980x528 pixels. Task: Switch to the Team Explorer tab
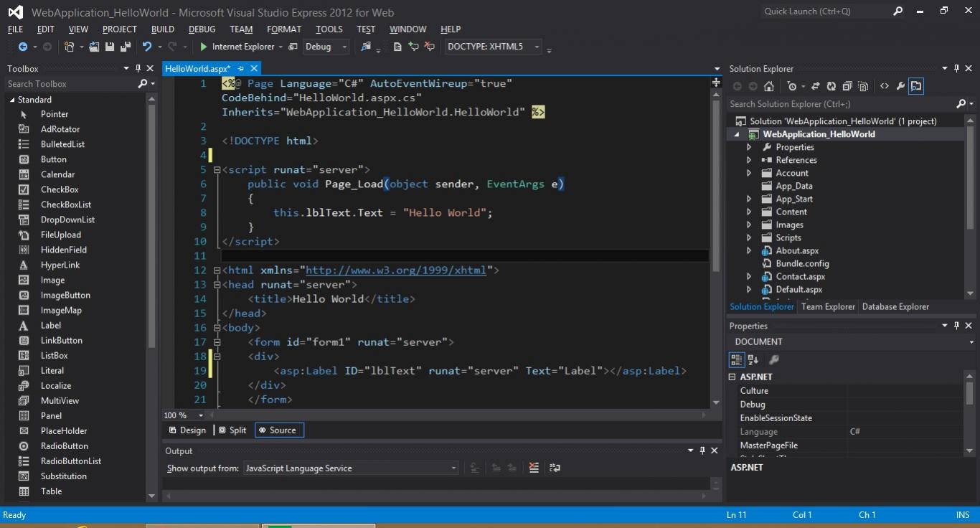[828, 306]
